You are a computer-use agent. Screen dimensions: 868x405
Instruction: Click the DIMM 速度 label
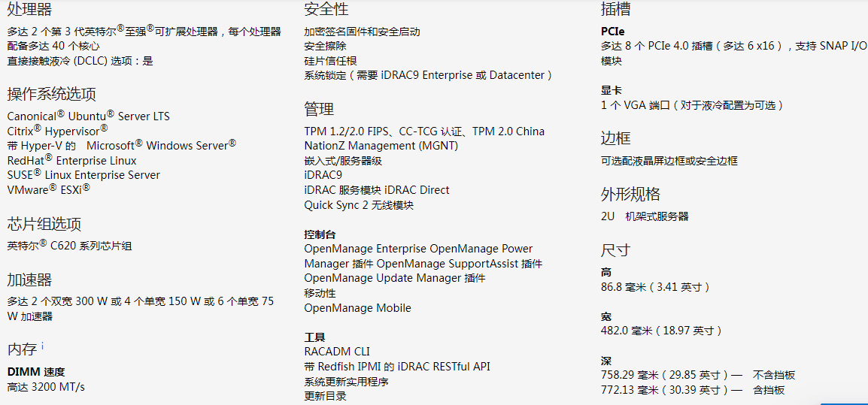click(x=36, y=372)
